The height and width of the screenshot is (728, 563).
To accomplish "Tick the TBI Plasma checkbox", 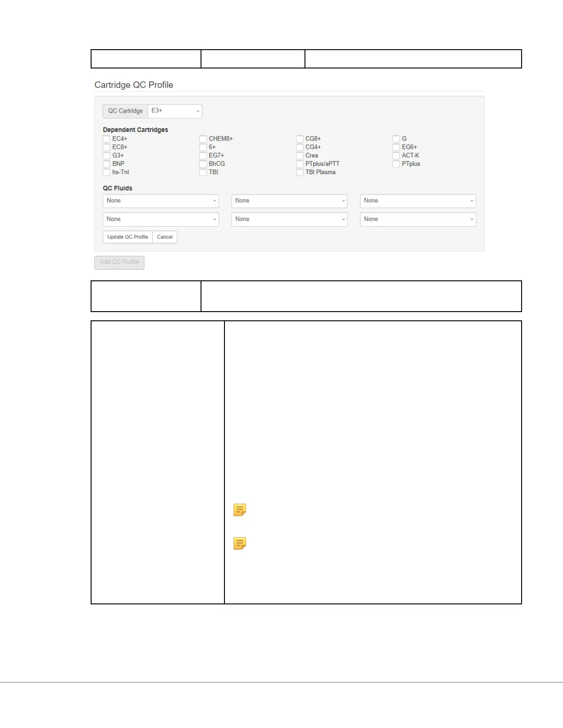I will pyautogui.click(x=299, y=172).
